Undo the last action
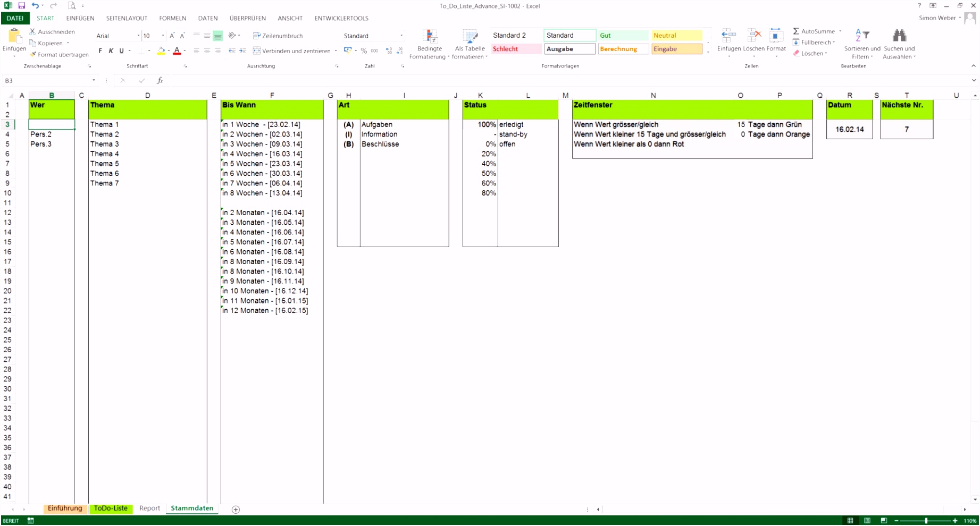 (x=35, y=6)
